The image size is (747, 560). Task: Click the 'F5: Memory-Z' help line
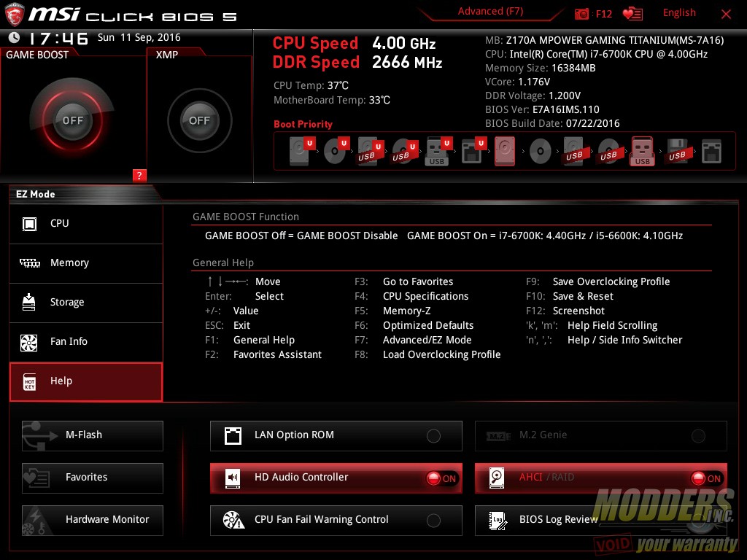[392, 311]
